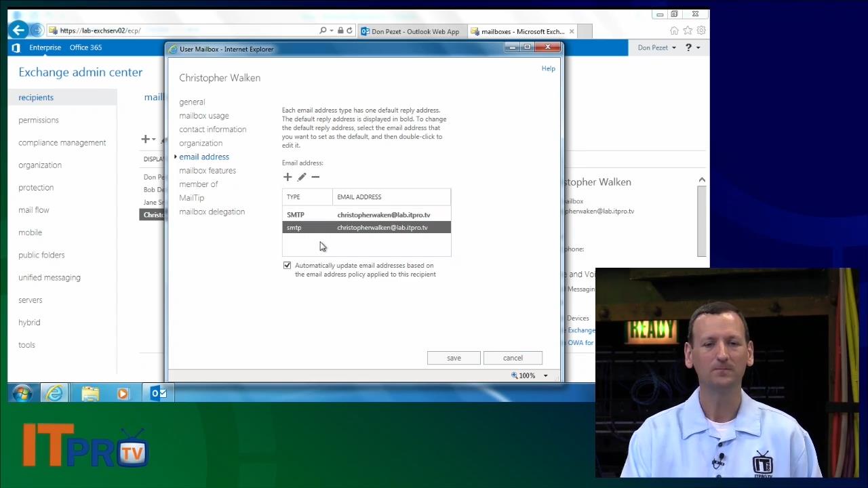
Task: Open the Don Pezet user dropdown
Action: pyautogui.click(x=656, y=47)
